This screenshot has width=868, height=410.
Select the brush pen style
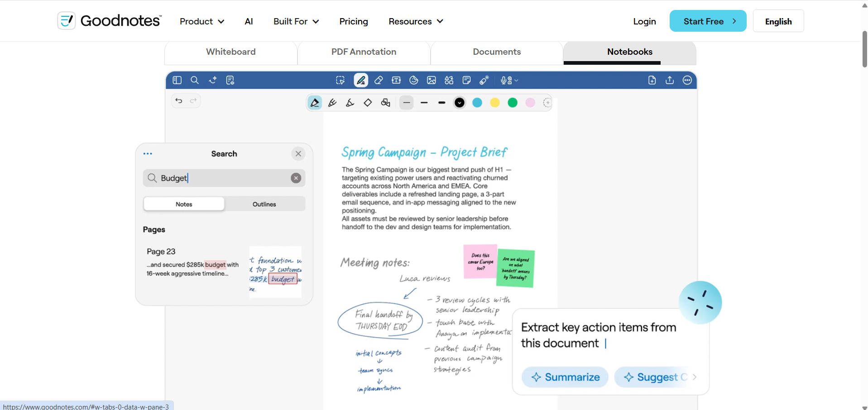[350, 103]
